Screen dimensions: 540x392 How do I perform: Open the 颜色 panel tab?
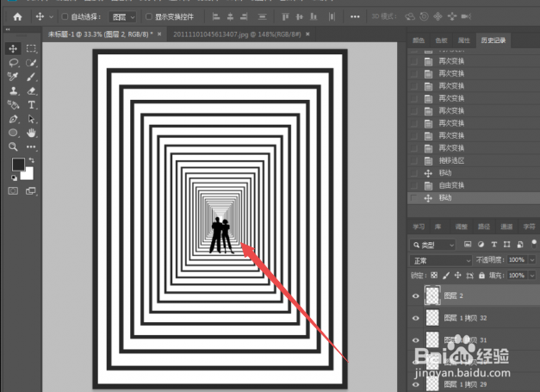point(419,40)
